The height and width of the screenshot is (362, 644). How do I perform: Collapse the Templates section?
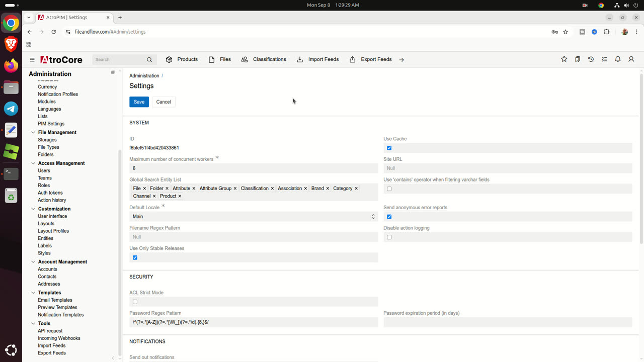coord(33,293)
